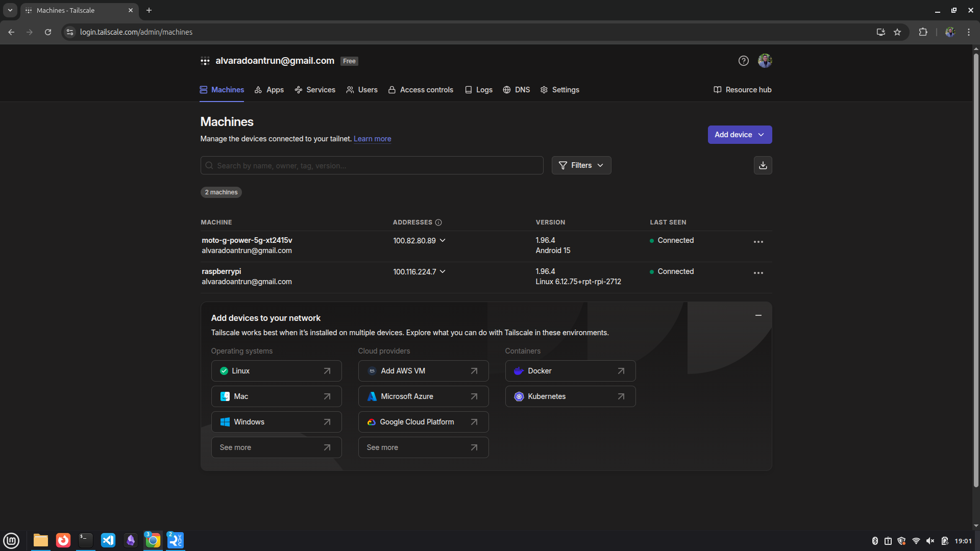
Task: Open the tab search dropdown in Chrome
Action: coord(10,10)
